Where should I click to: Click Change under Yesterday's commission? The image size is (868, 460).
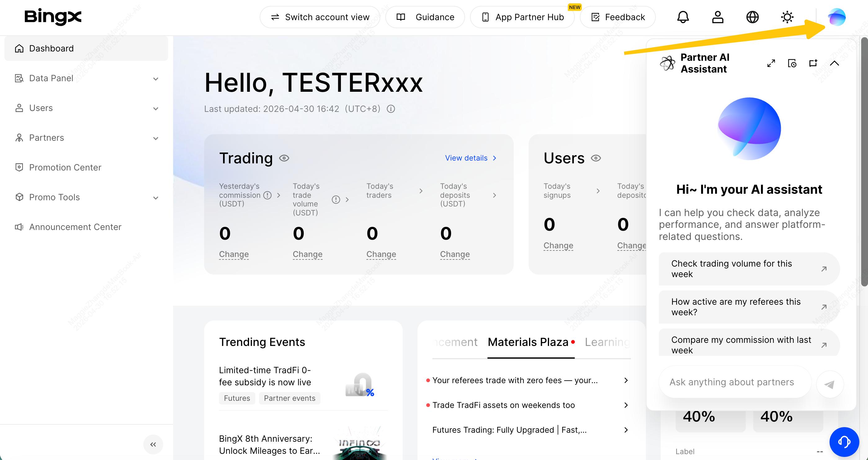coord(234,254)
